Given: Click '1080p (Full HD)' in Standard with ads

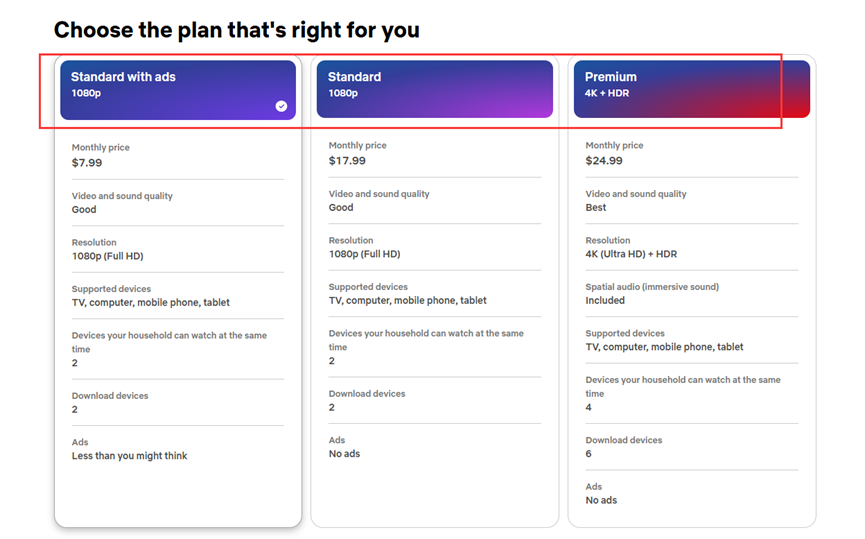Looking at the screenshot, I should (108, 256).
